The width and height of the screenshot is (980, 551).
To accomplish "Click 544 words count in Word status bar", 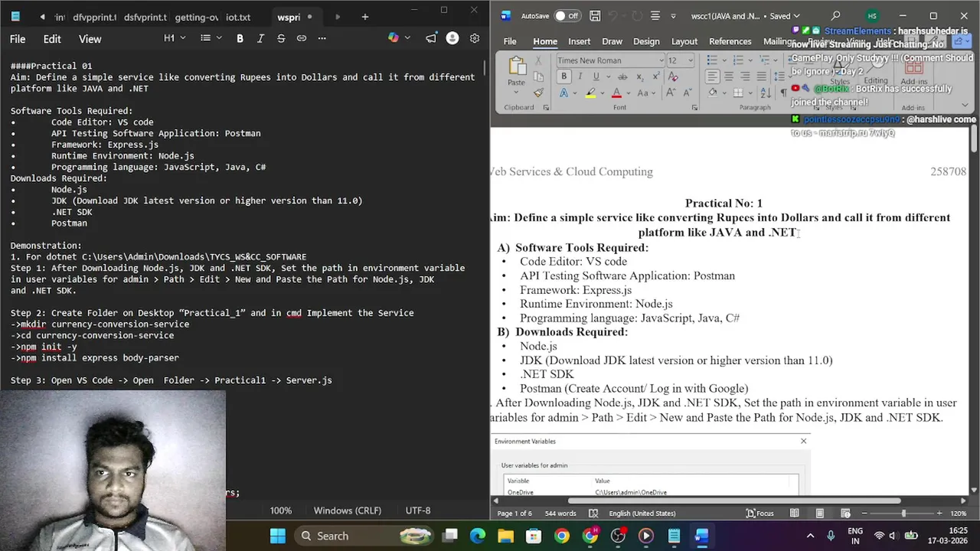I will click(560, 514).
